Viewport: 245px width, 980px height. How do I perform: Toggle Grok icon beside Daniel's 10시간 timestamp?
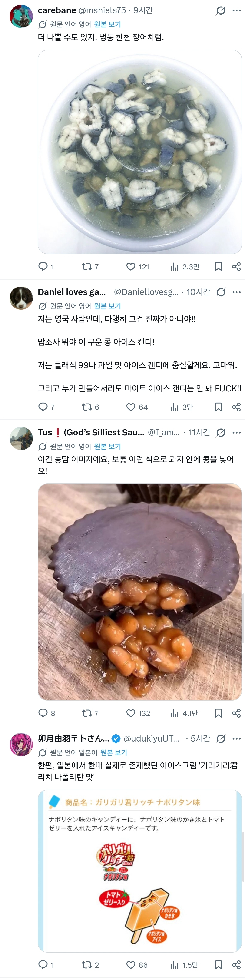point(221,292)
